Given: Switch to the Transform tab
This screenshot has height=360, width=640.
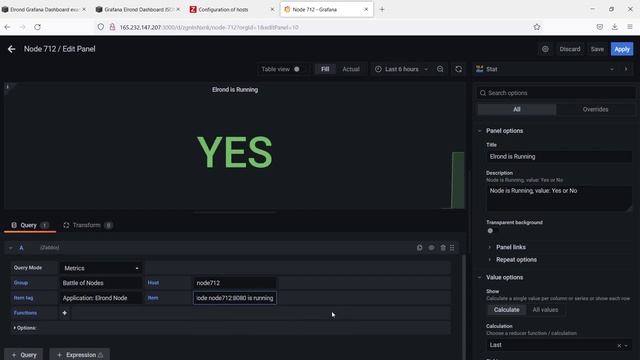Looking at the screenshot, I should click(87, 225).
